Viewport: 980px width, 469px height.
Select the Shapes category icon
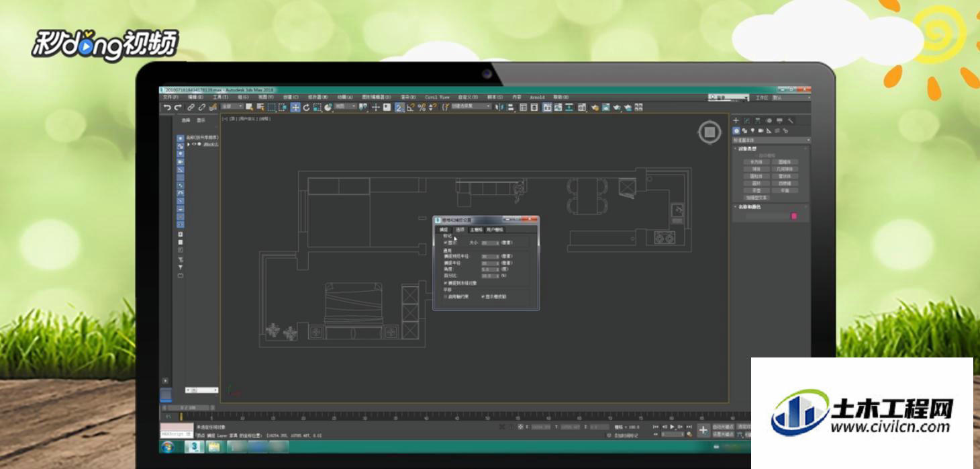point(744,131)
